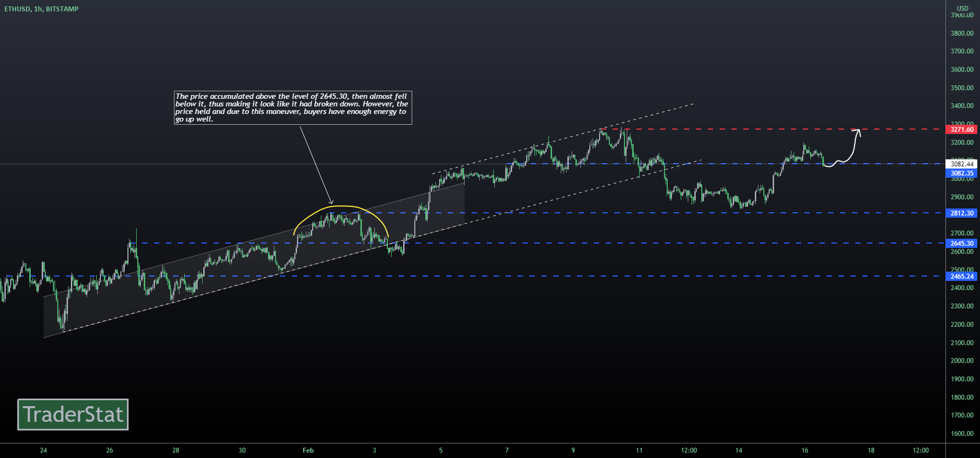Click the blue 2812.30 price label
980x458 pixels.
pyautogui.click(x=962, y=213)
